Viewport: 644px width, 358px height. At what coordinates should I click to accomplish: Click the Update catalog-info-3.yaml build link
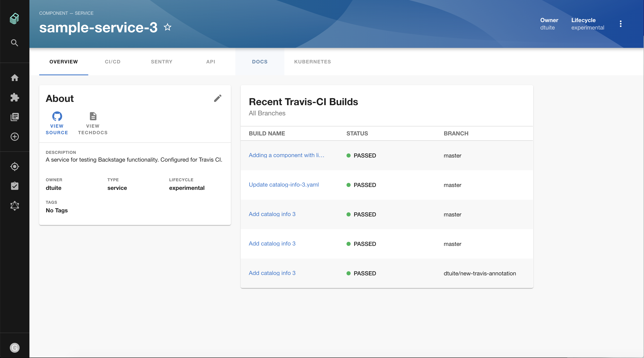click(283, 184)
